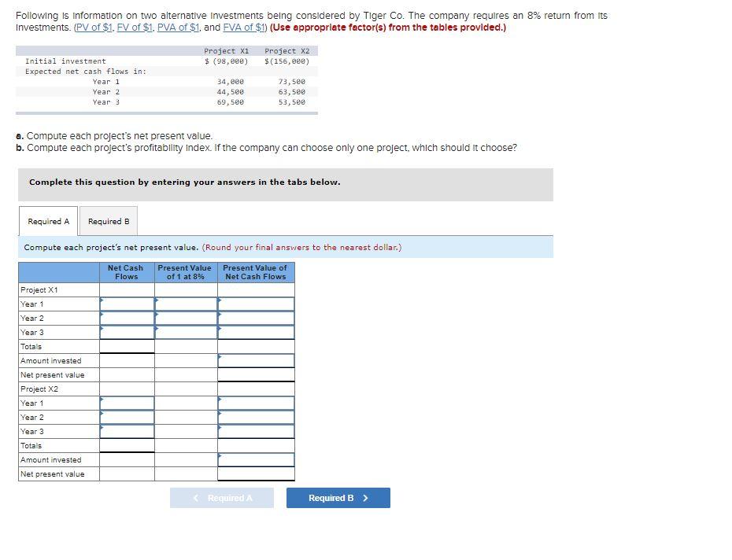The height and width of the screenshot is (560, 732).
Task: Click the grayed Required A back button
Action: (222, 497)
